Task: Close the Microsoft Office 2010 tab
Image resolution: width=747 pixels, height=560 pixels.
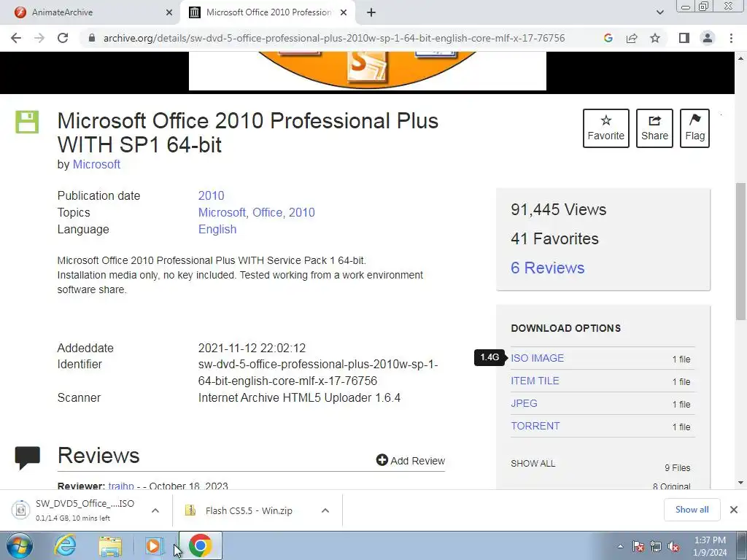Action: tap(344, 12)
